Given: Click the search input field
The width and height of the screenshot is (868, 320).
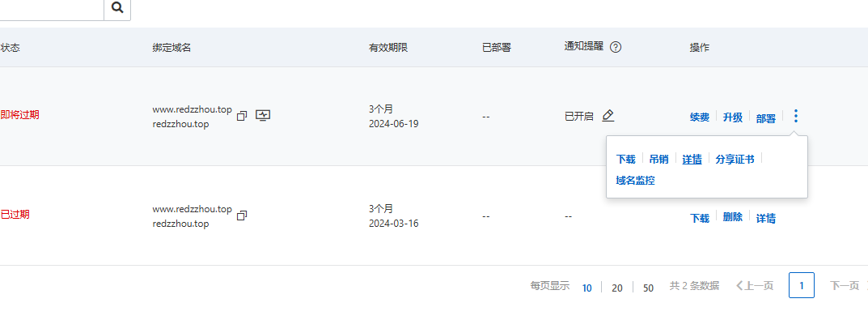Looking at the screenshot, I should (x=52, y=8).
